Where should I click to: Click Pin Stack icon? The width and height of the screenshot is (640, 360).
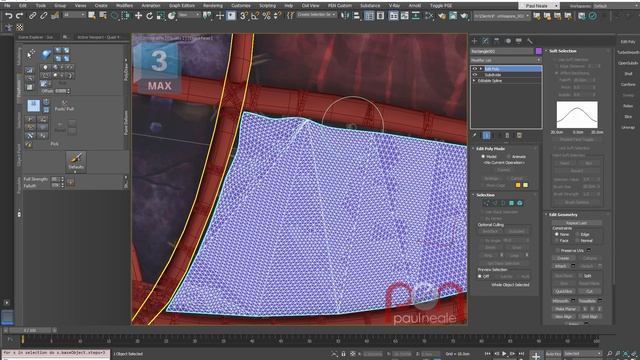pos(475,136)
